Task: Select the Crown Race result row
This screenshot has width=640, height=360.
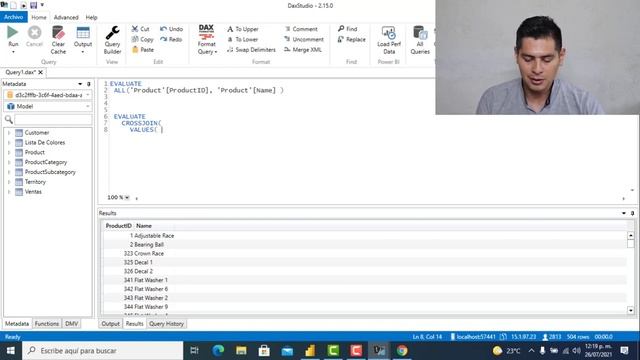Action: tap(365, 253)
